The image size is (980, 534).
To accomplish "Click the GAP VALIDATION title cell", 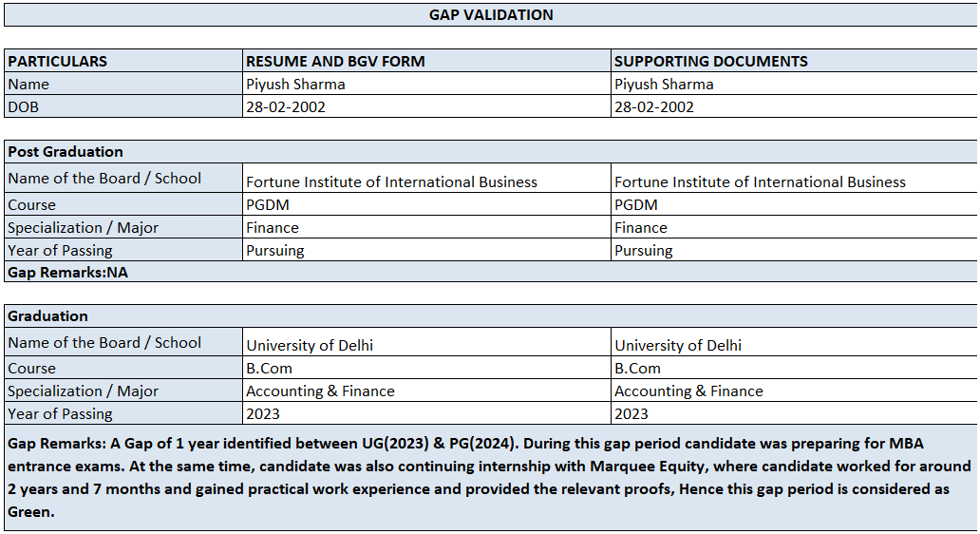I will (490, 15).
